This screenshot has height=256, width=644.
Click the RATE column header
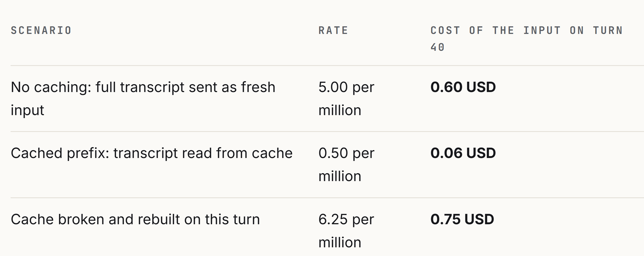(333, 30)
